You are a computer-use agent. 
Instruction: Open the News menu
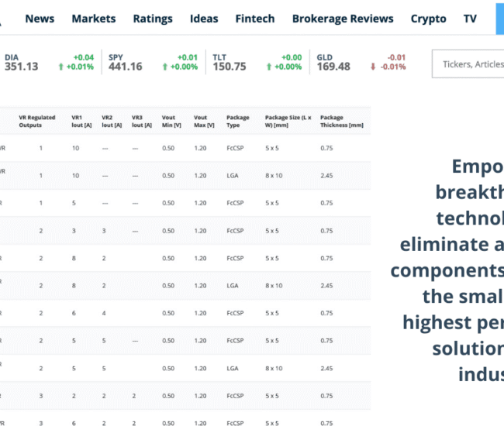(x=40, y=19)
